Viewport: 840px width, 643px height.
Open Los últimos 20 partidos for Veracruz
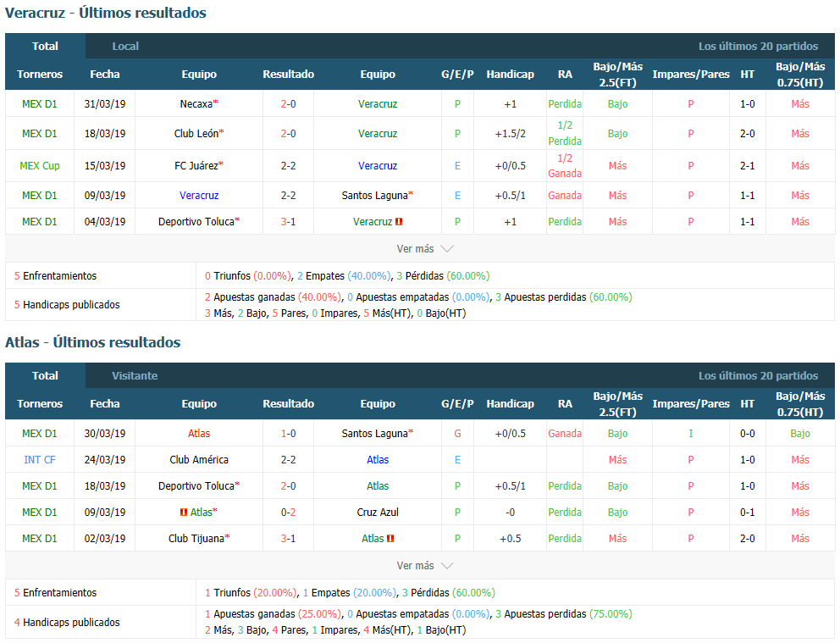(x=758, y=46)
